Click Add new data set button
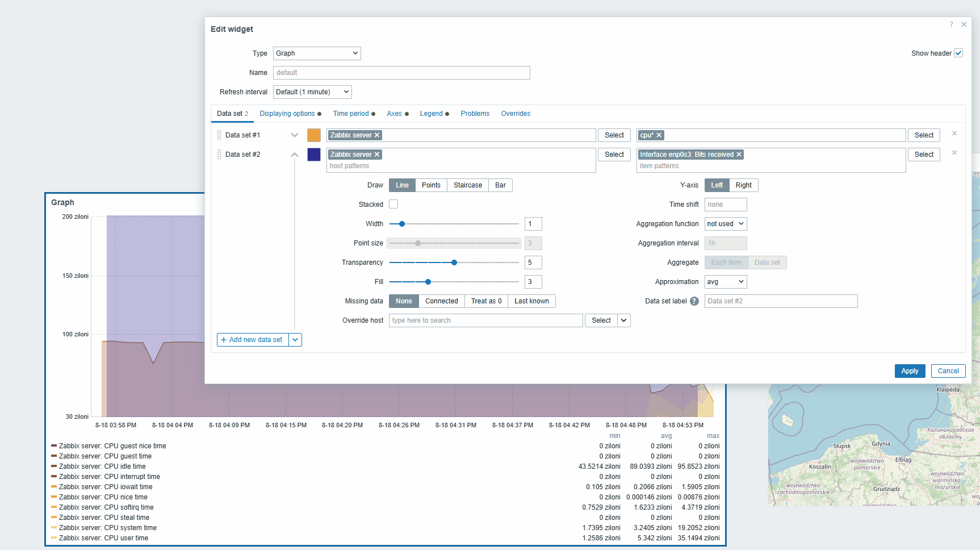The height and width of the screenshot is (550, 980). click(253, 340)
